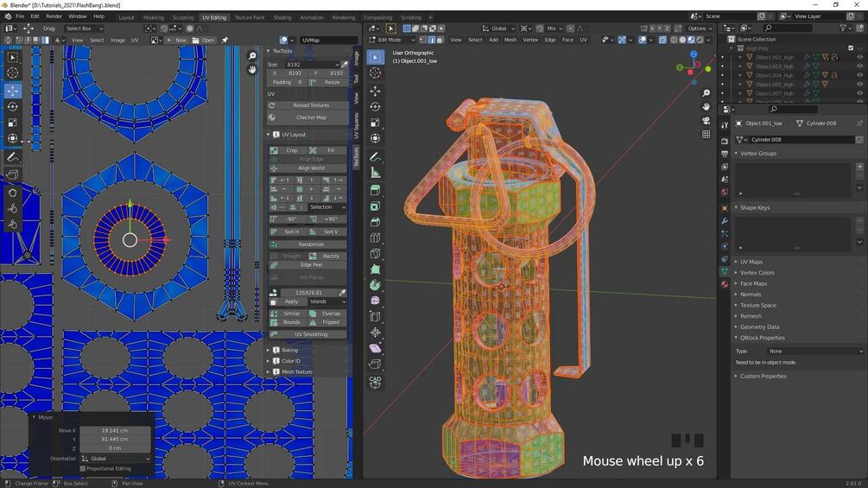Click the Rotate tool in 3D viewport

pyautogui.click(x=376, y=106)
